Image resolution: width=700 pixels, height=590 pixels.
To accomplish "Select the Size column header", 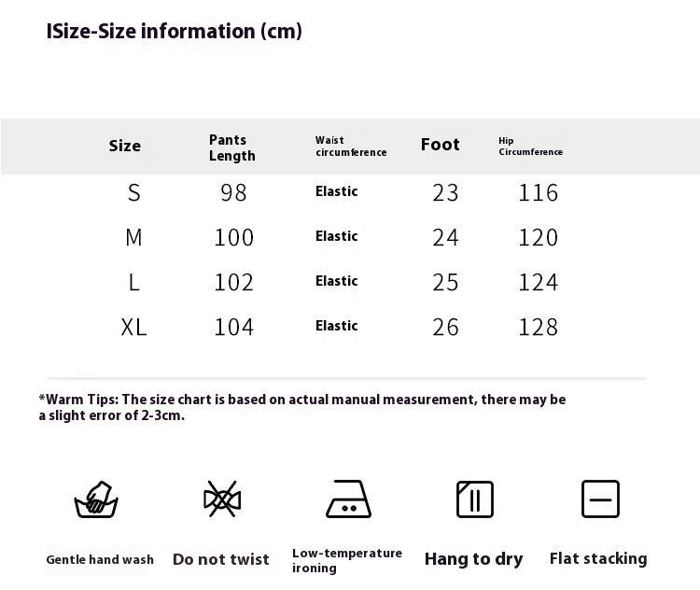I will pyautogui.click(x=124, y=146).
